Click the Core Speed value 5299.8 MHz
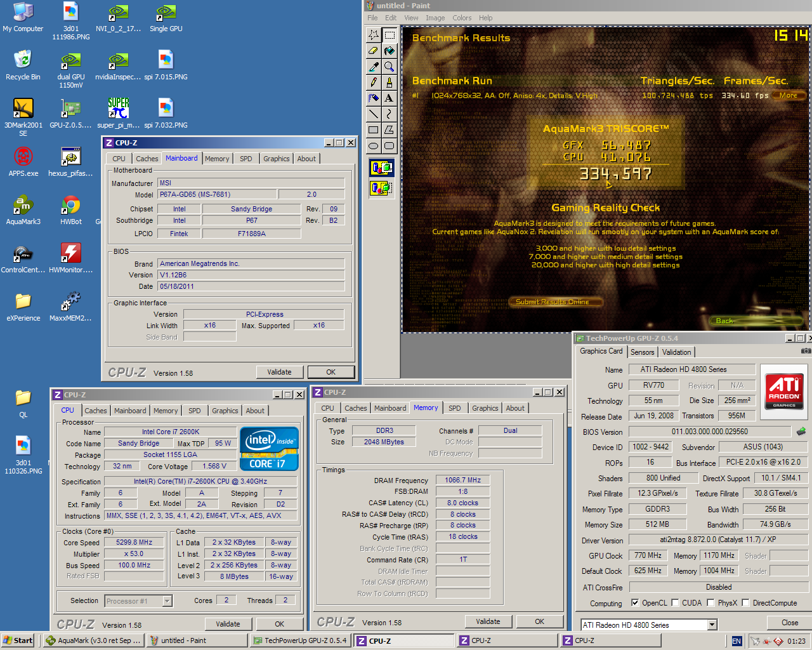Viewport: 812px width, 650px height. tap(134, 543)
